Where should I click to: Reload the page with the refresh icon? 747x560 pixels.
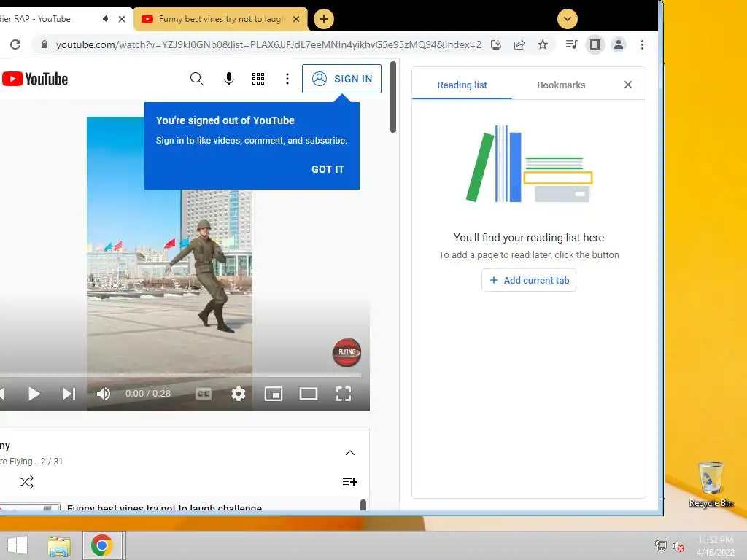[x=15, y=44]
